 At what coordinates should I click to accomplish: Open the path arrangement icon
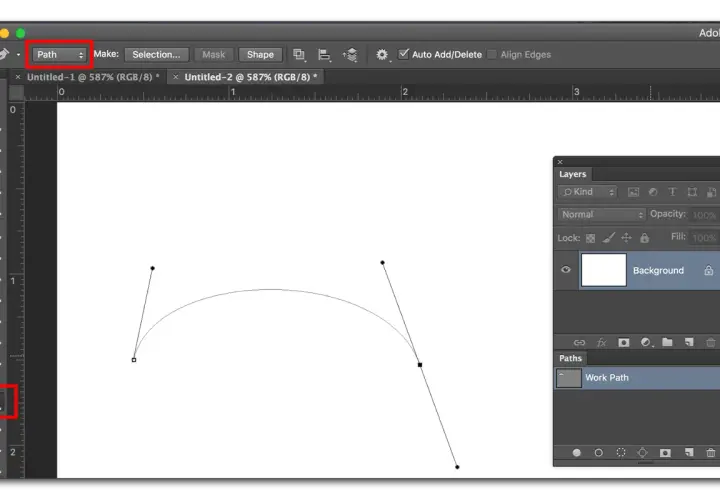click(350, 55)
